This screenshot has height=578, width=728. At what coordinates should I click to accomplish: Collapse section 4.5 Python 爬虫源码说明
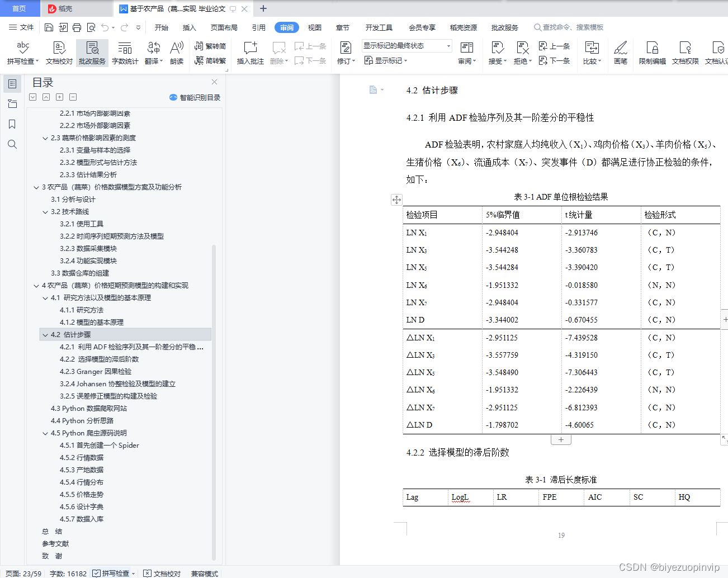(45, 433)
